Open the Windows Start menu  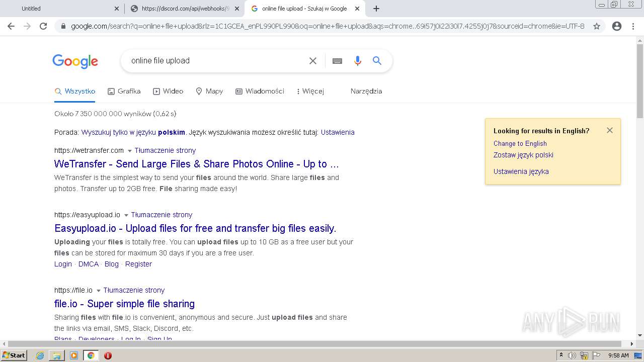click(x=14, y=355)
